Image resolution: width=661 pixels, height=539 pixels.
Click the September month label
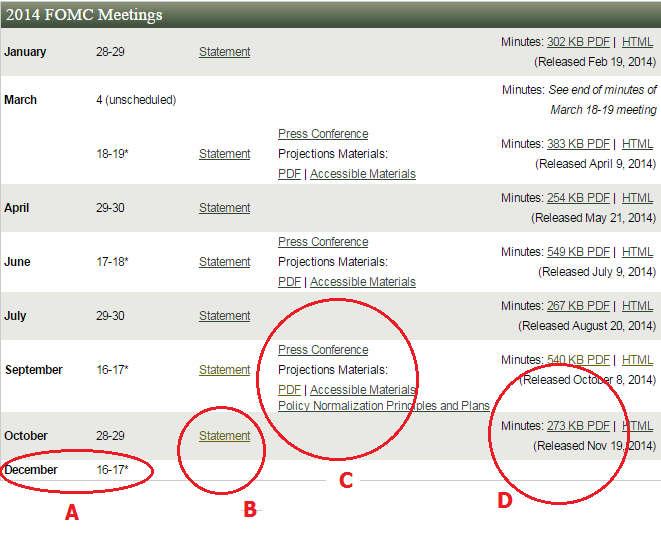(x=34, y=370)
